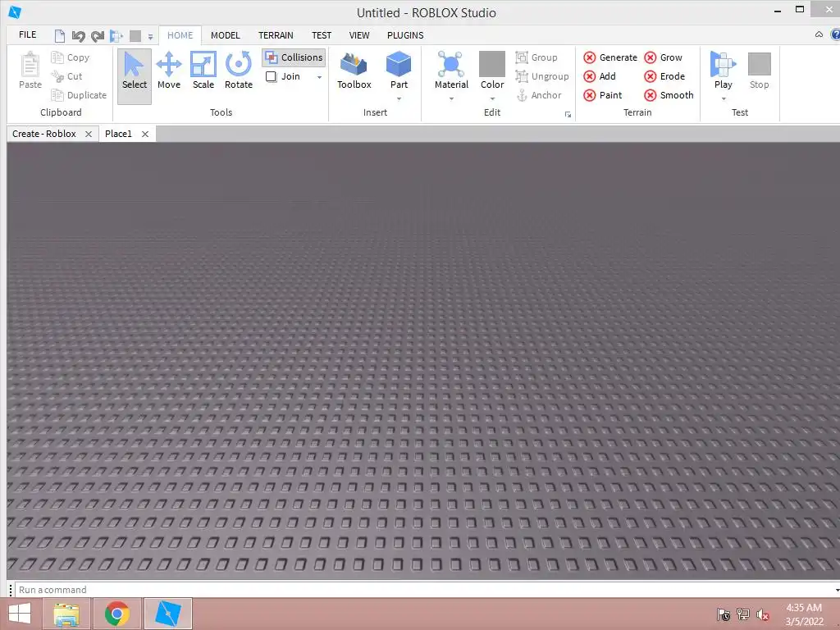Click the Roblox Studio taskbar button
This screenshot has height=630, width=840.
point(167,614)
